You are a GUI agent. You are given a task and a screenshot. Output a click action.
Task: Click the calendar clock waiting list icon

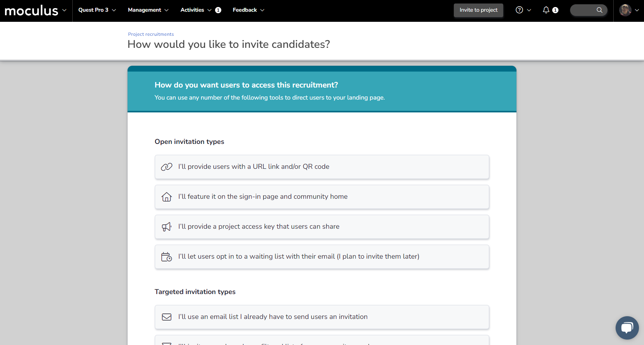[166, 257]
